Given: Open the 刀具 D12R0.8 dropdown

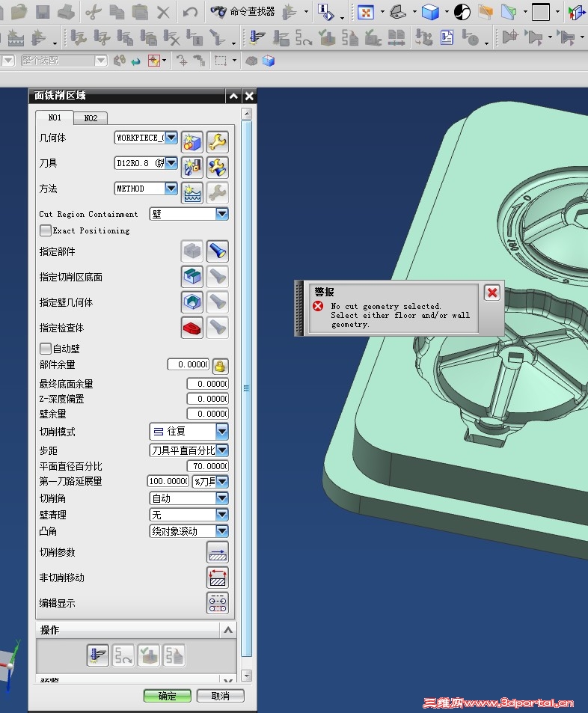Looking at the screenshot, I should coord(171,163).
